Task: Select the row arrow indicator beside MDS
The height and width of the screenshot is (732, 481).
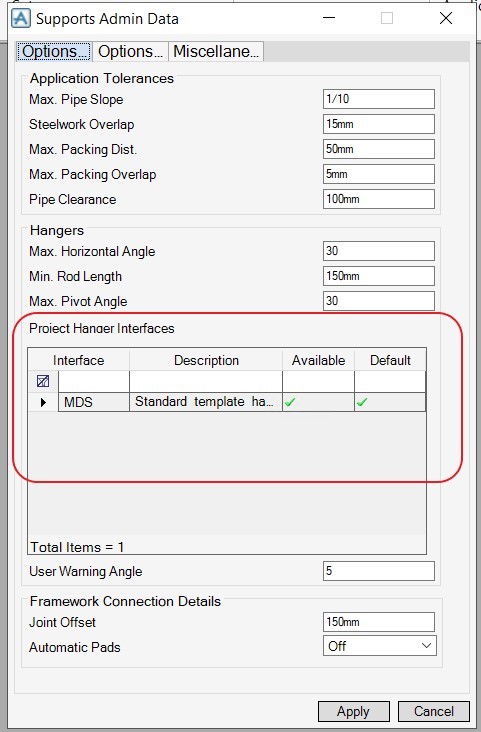Action: tap(43, 402)
